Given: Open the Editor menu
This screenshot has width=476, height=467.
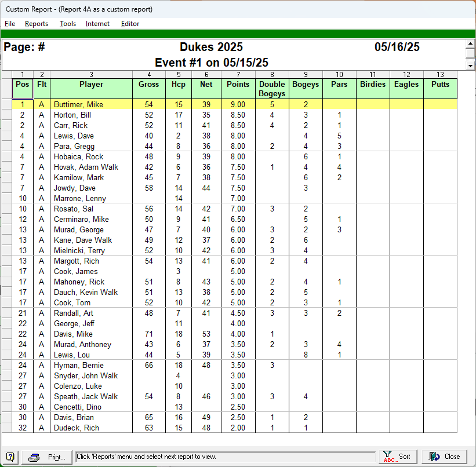Looking at the screenshot, I should coord(130,24).
